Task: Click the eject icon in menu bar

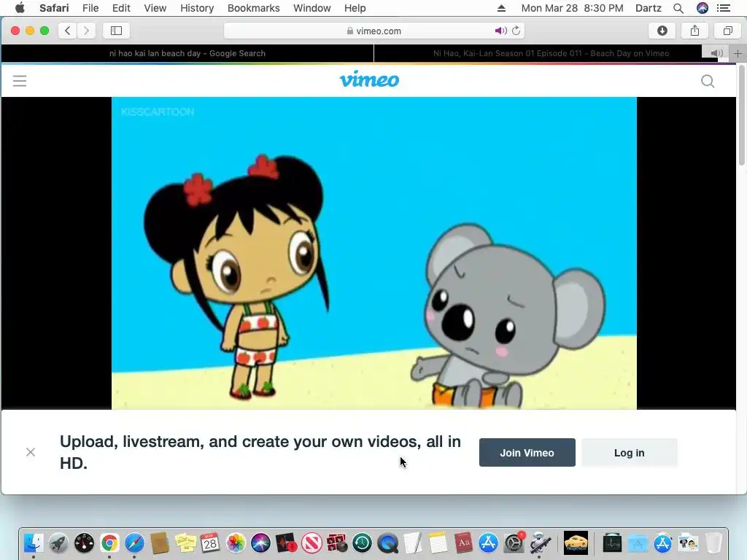Action: [501, 8]
